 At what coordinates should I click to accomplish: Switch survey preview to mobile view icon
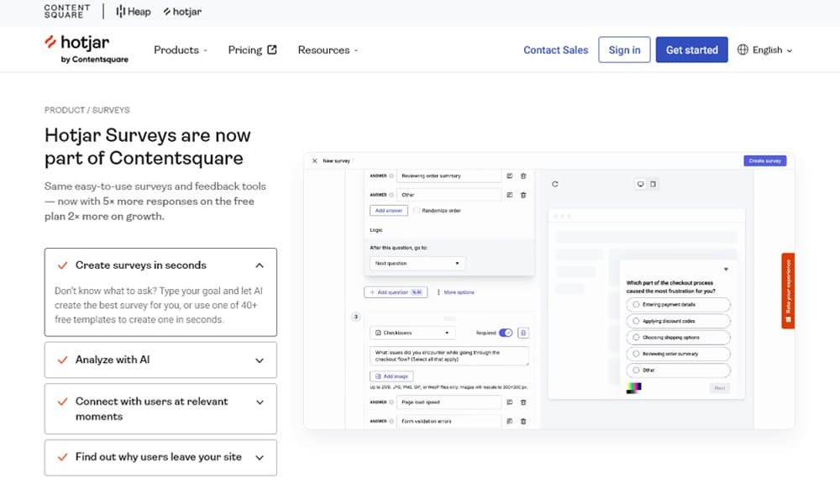(x=652, y=183)
